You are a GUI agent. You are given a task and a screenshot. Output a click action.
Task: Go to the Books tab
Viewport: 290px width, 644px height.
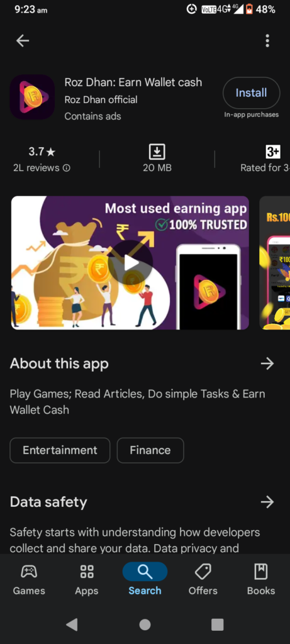click(261, 579)
